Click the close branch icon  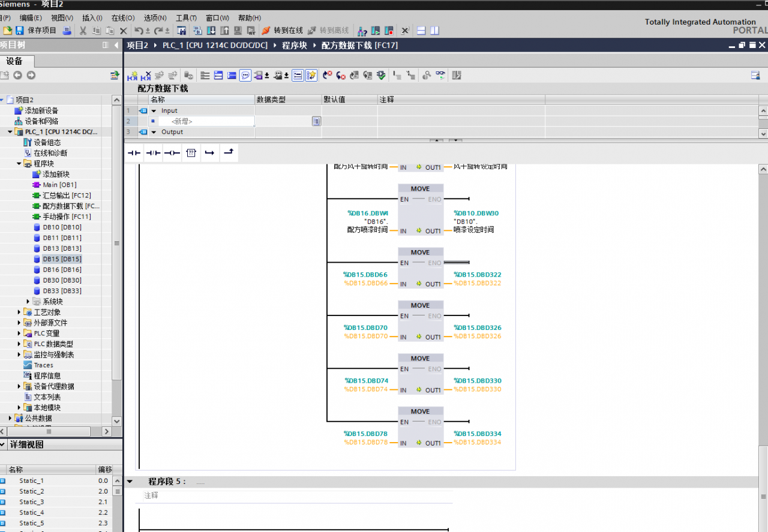coord(229,154)
